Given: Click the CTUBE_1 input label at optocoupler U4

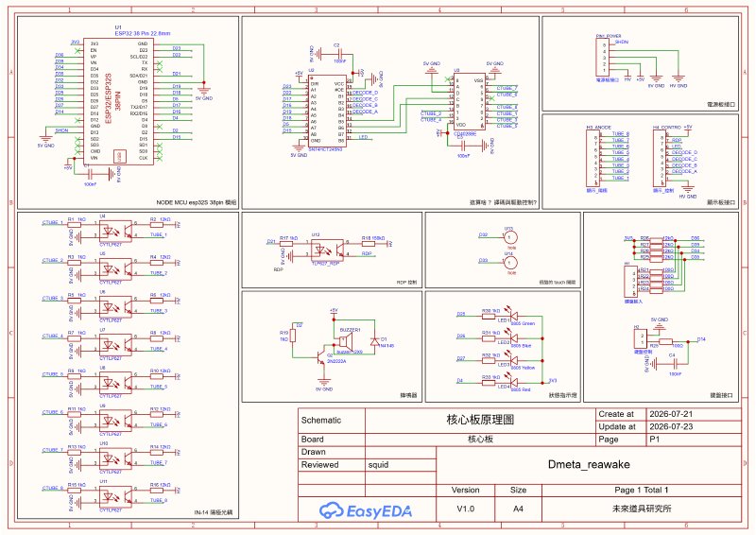Looking at the screenshot, I should [53, 222].
